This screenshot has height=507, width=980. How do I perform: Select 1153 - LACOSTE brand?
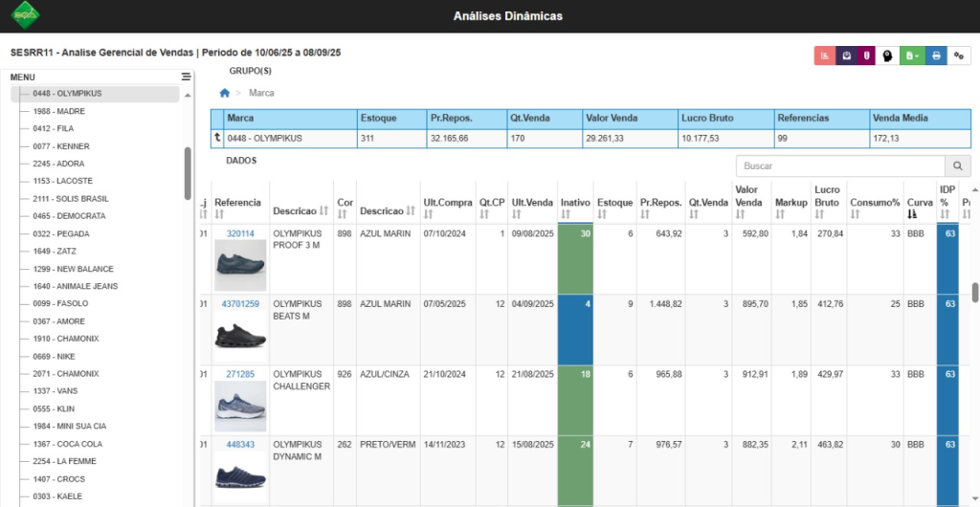coord(62,181)
